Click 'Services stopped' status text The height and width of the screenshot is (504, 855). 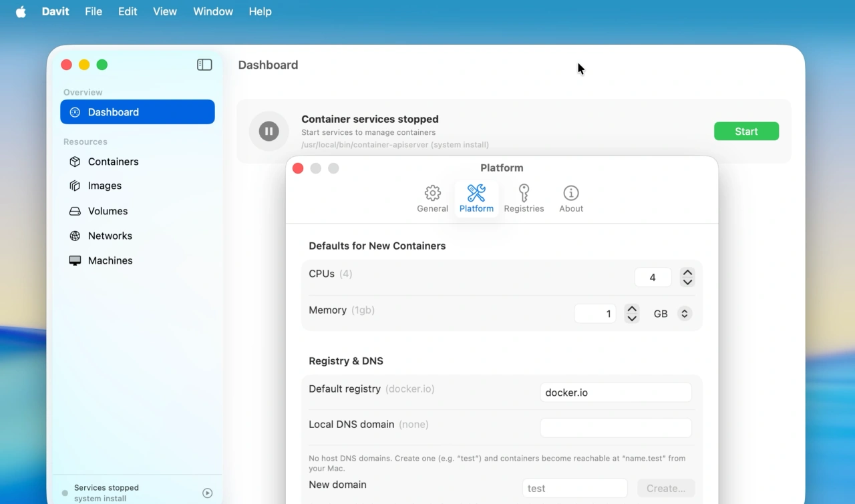click(106, 488)
